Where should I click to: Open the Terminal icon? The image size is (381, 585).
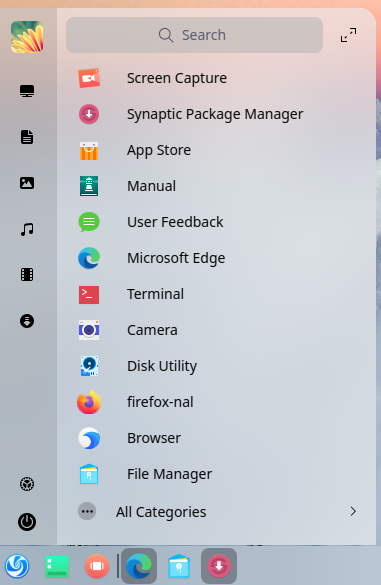[89, 295]
